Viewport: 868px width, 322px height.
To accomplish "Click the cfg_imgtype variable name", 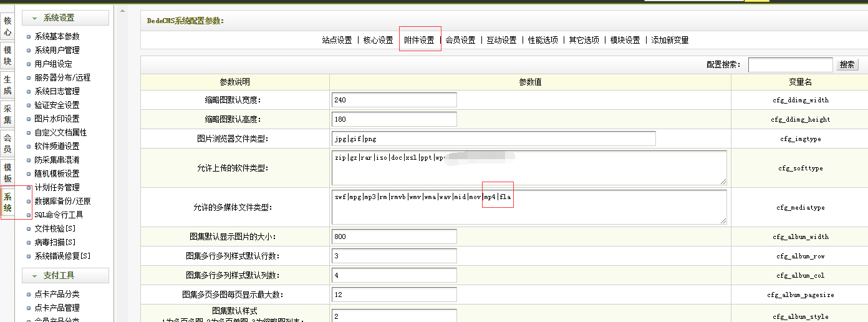I will 800,139.
